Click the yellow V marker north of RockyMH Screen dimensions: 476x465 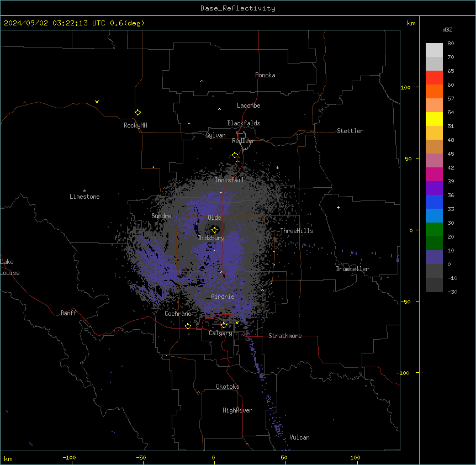point(97,102)
